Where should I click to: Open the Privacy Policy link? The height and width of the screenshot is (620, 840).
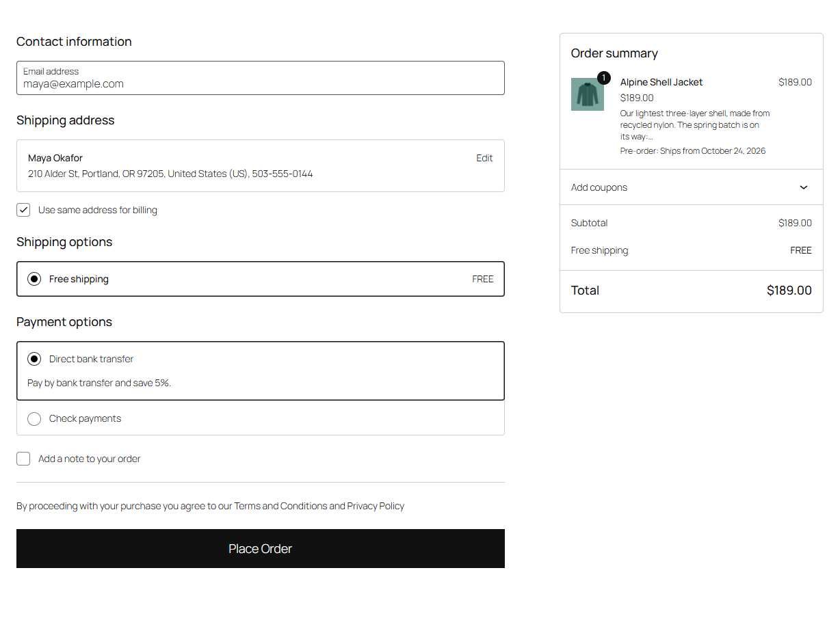pyautogui.click(x=376, y=506)
